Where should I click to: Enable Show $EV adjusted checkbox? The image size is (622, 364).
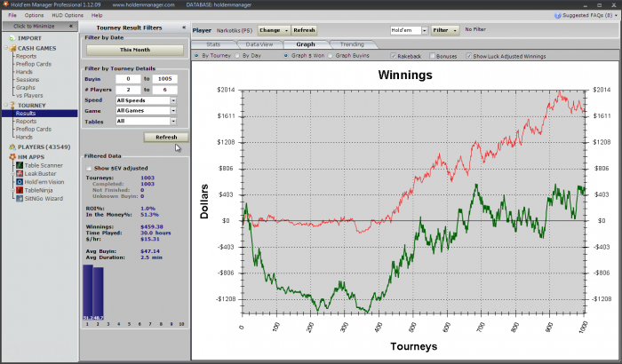89,168
